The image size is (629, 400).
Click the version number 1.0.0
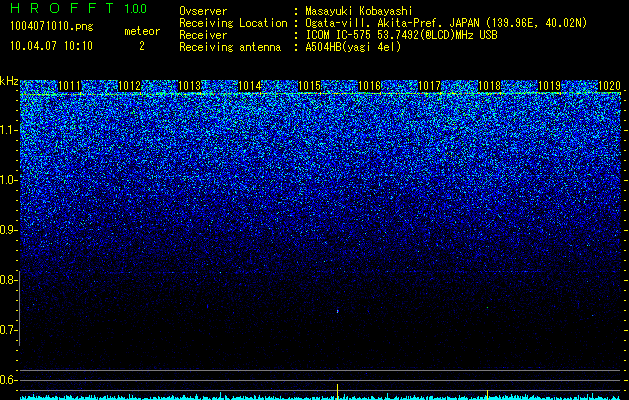coord(136,8)
